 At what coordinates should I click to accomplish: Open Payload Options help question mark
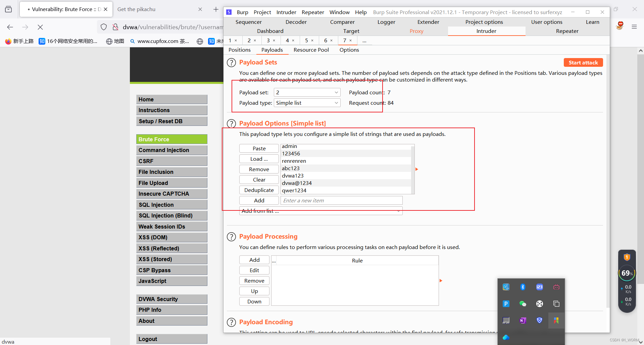[x=231, y=124]
